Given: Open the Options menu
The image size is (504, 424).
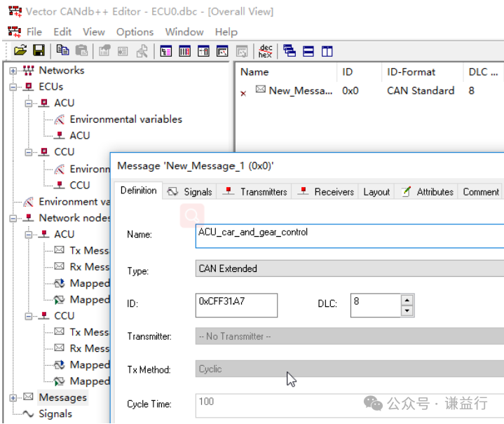Looking at the screenshot, I should pos(135,32).
